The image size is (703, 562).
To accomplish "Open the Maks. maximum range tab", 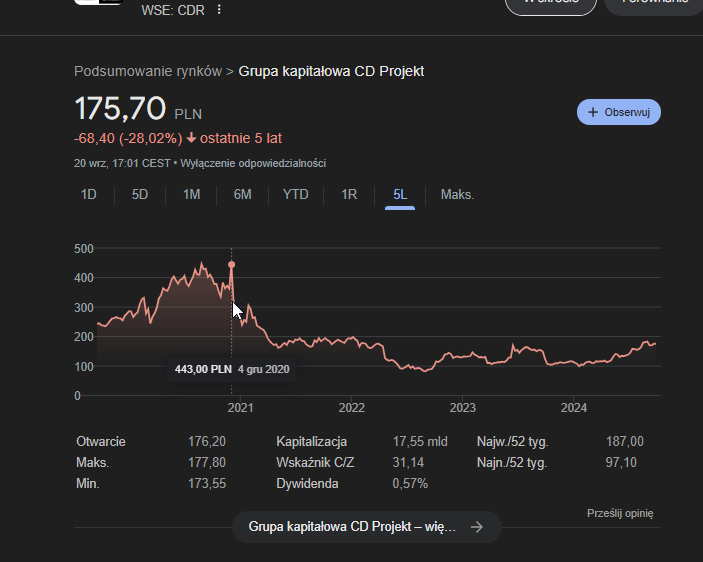I will (457, 194).
